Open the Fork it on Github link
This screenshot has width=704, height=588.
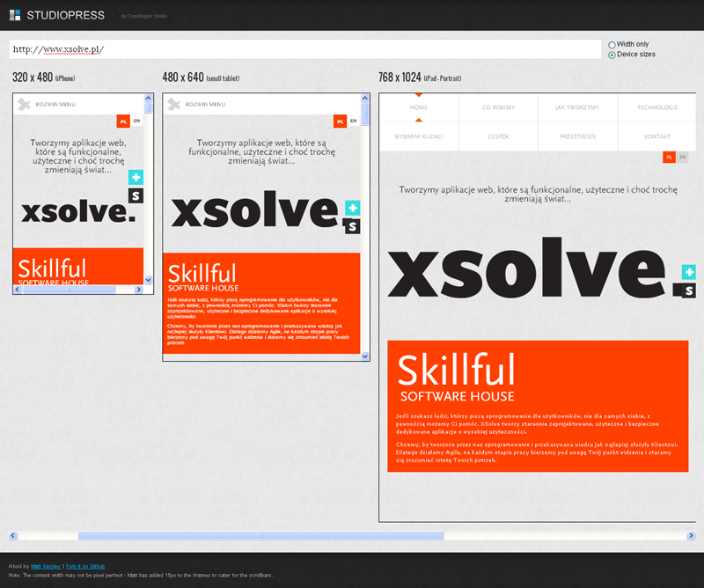coord(90,565)
